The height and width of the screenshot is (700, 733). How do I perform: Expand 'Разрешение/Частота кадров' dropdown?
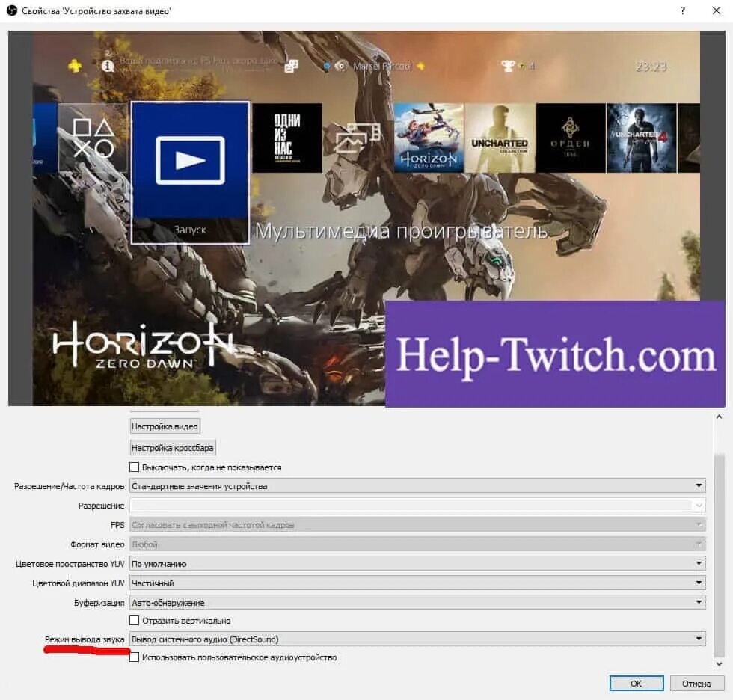[417, 486]
